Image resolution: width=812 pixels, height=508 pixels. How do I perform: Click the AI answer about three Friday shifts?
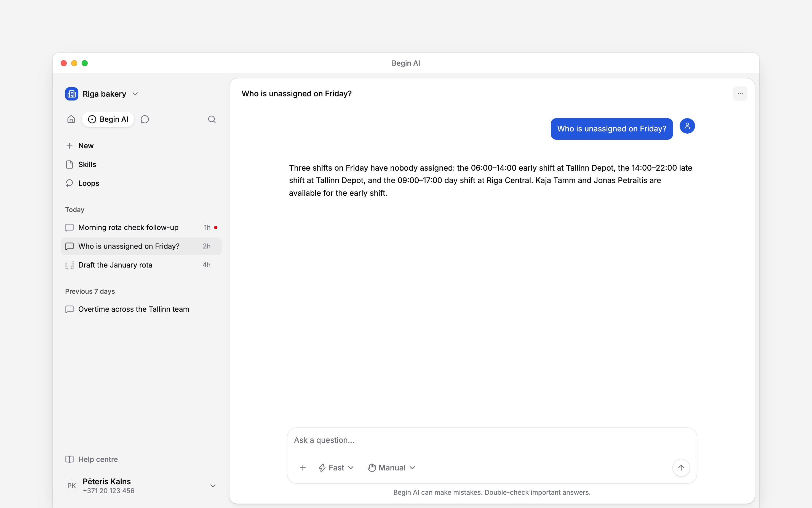491,180
